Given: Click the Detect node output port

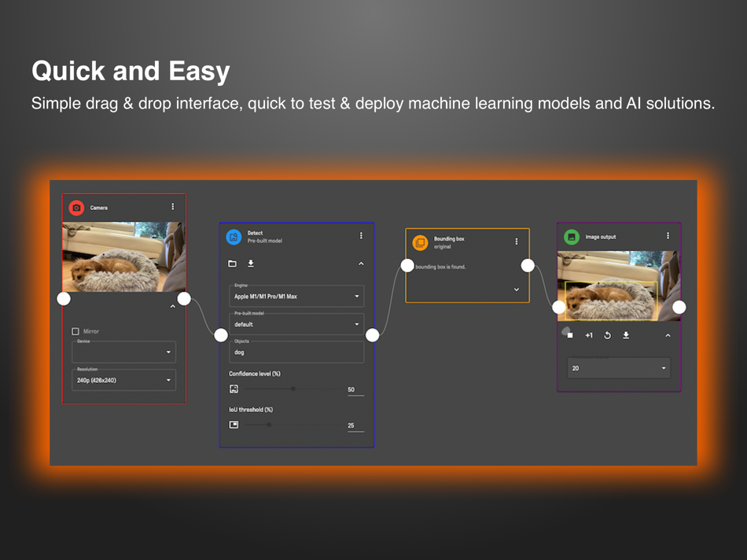Looking at the screenshot, I should (373, 335).
